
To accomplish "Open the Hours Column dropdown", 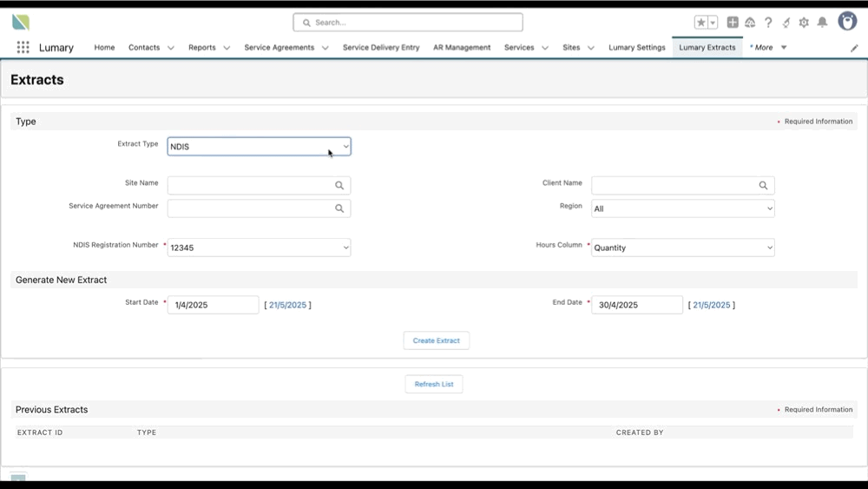I will click(683, 248).
